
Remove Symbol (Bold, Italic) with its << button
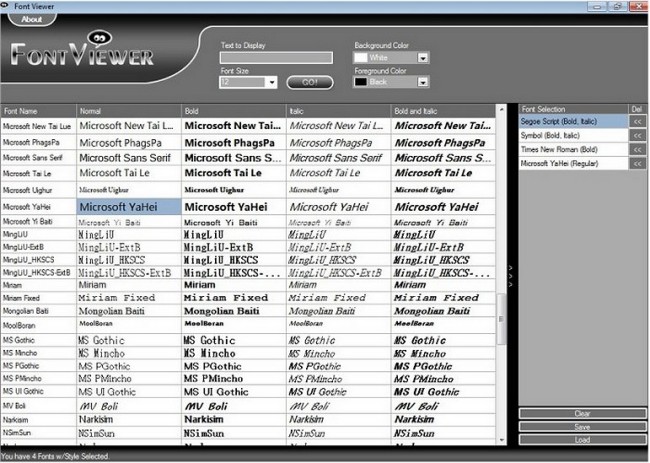pos(638,136)
